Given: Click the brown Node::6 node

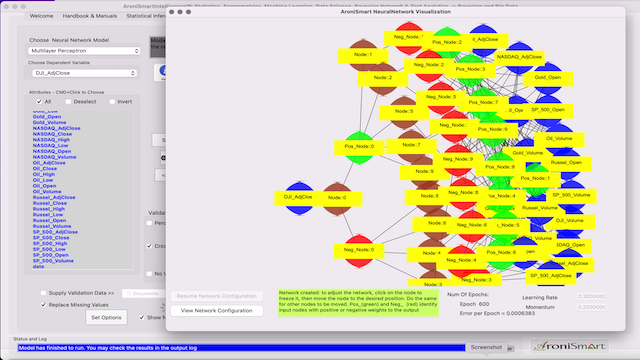Looking at the screenshot, I should [x=437, y=224].
